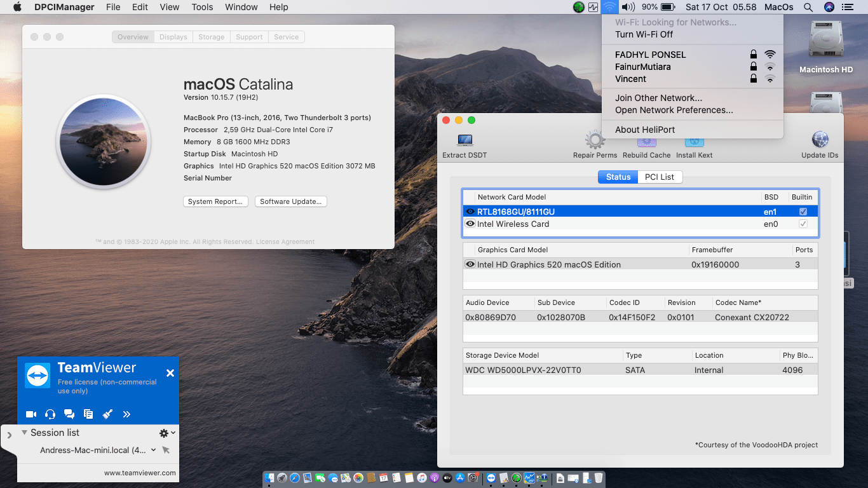This screenshot has height=488, width=868.
Task: Open Support tab in About This Mac
Action: tap(249, 37)
